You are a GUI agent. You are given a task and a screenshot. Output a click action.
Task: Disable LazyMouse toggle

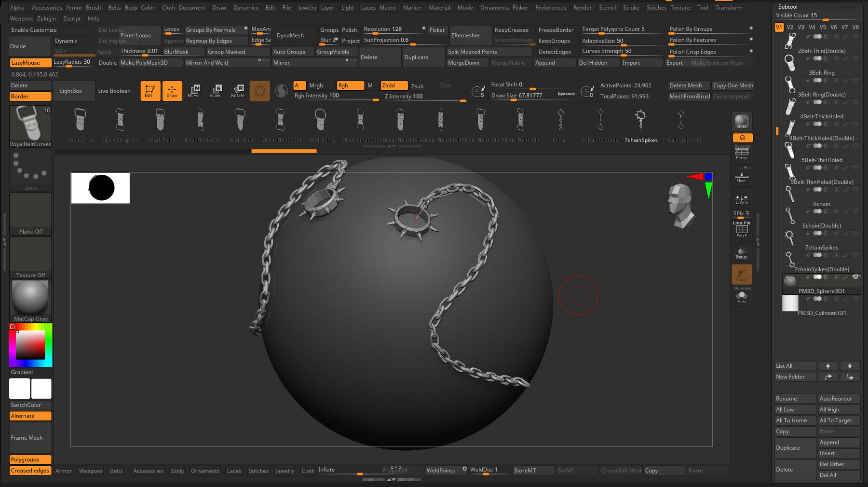[x=30, y=63]
